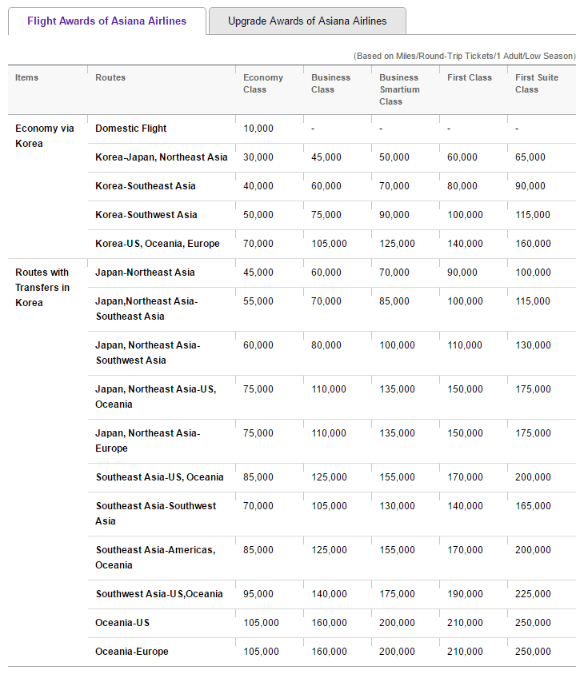Click the 190,000 First Class value
This screenshot has width=585, height=684.
pos(465,594)
